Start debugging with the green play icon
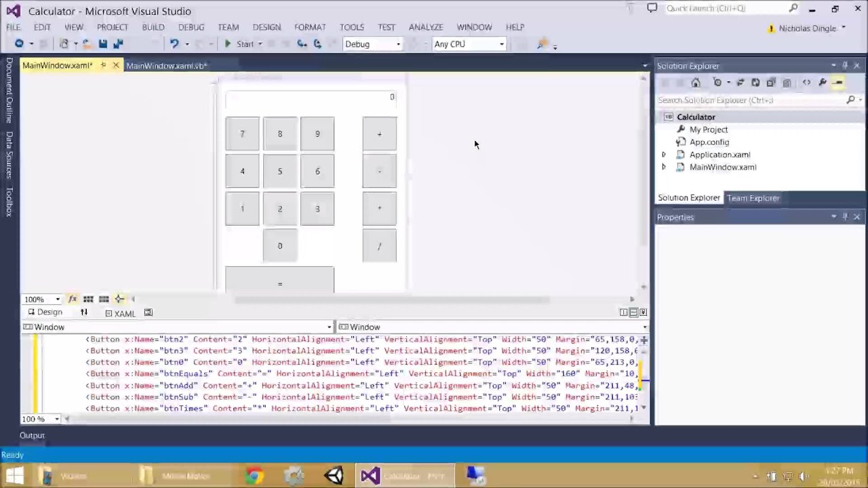 click(228, 44)
